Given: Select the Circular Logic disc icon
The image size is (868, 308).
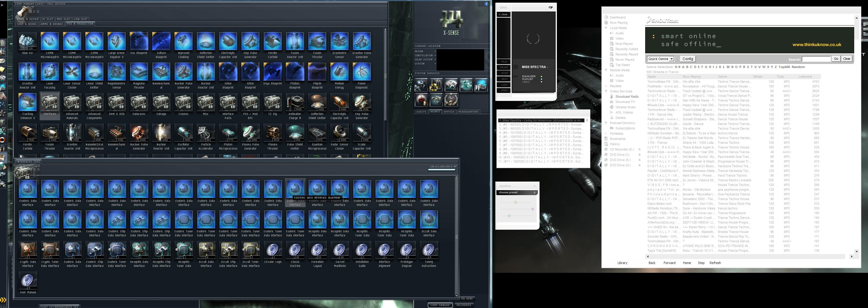Looking at the screenshot, I should tap(273, 250).
